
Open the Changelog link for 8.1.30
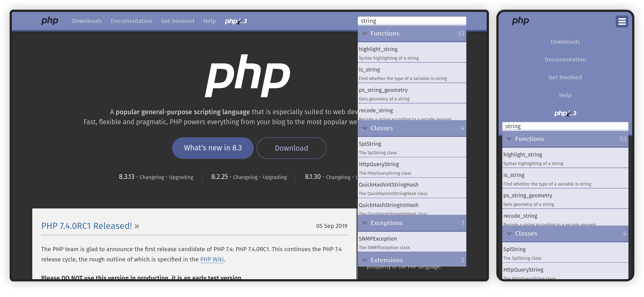(x=338, y=177)
